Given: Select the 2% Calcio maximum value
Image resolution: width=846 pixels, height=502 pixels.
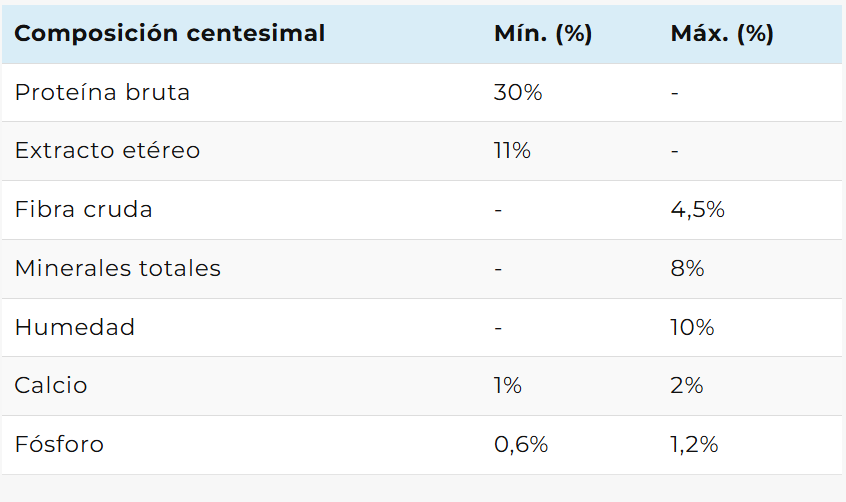Looking at the screenshot, I should (687, 386).
